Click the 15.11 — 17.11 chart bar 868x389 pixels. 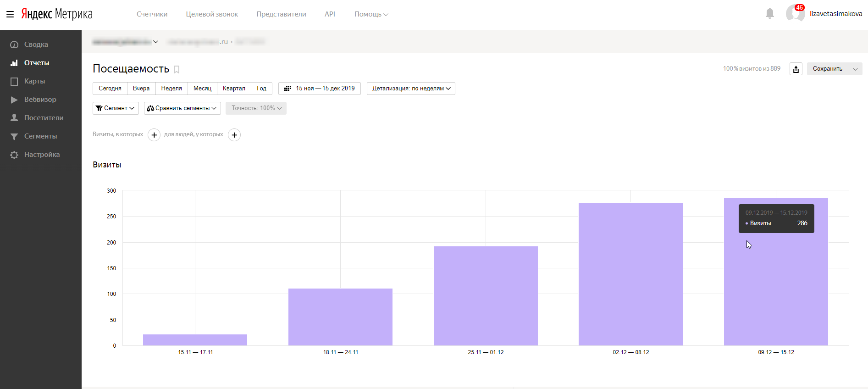pos(195,340)
